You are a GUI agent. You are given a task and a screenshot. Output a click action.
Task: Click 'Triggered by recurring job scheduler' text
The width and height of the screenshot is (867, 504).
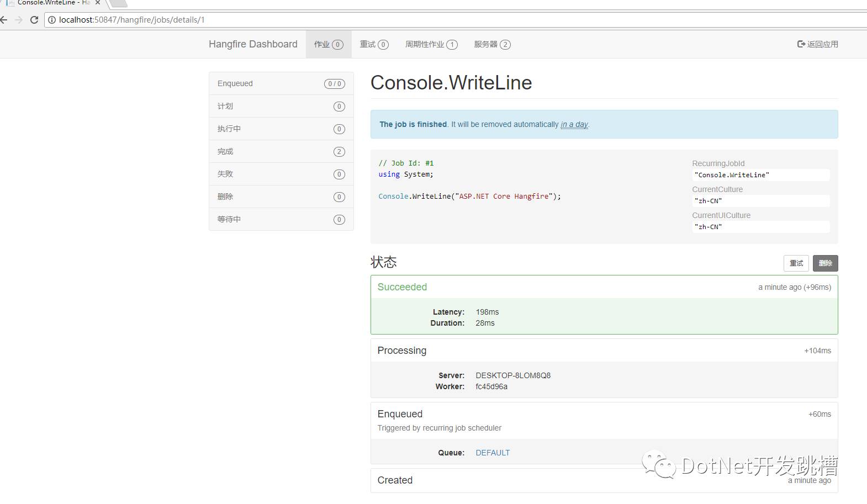440,428
